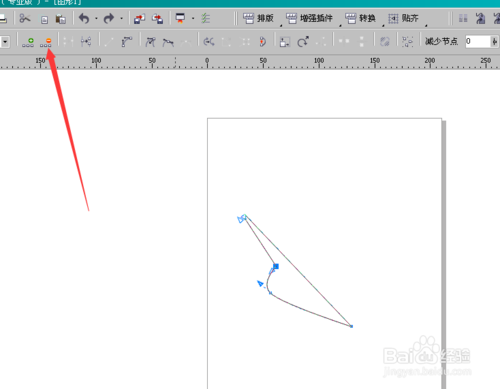Click the blue triangle control handle
This screenshot has height=389, width=500.
click(260, 284)
